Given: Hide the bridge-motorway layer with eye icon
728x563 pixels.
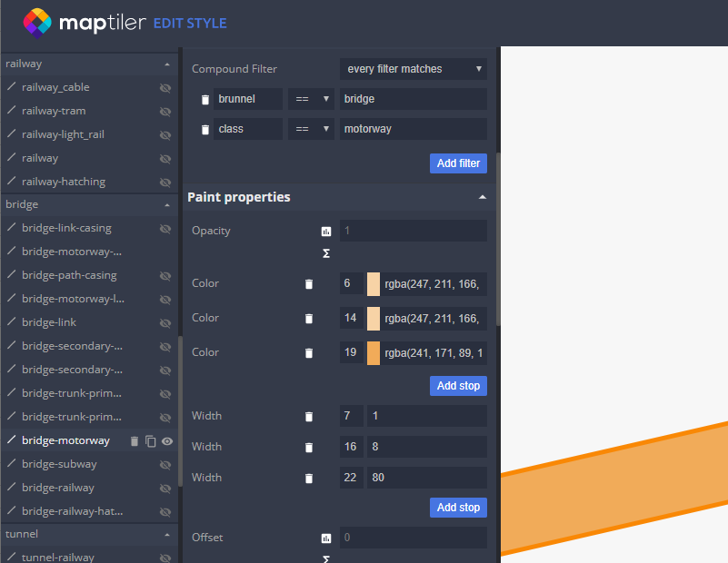Looking at the screenshot, I should pos(167,441).
